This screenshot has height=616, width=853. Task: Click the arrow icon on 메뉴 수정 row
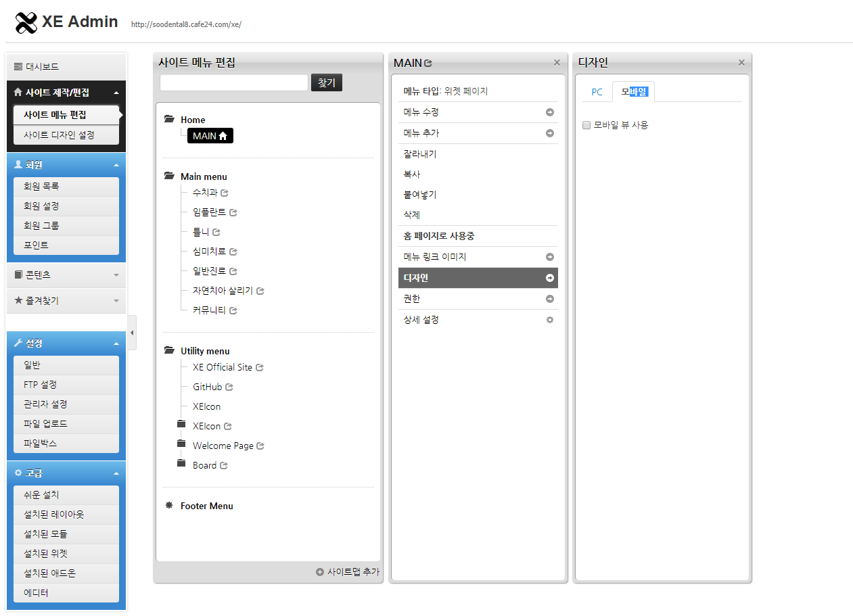tap(550, 112)
